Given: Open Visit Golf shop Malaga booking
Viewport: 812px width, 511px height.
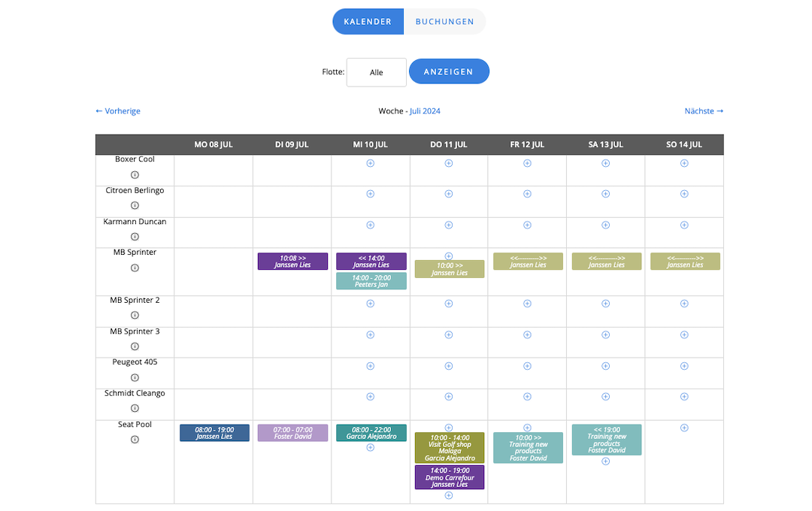Looking at the screenshot, I should click(x=450, y=448).
